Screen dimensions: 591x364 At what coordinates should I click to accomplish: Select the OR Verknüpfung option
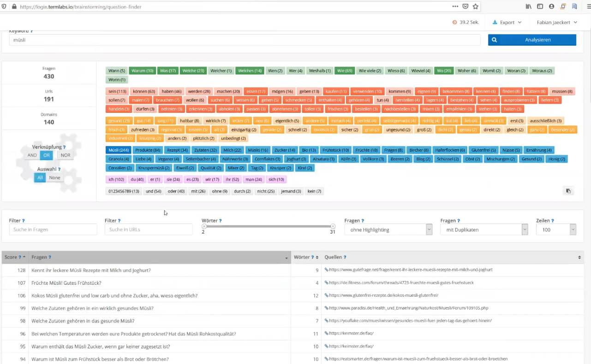tap(47, 155)
